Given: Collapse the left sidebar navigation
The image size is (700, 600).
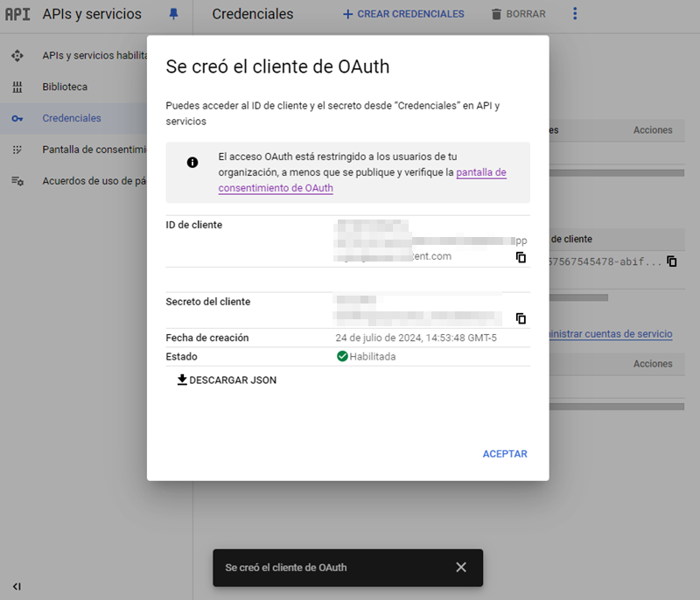Looking at the screenshot, I should [x=17, y=586].
